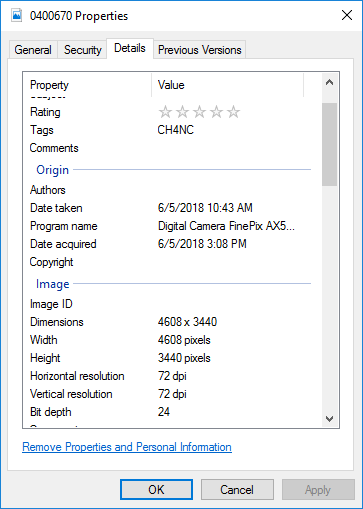The height and width of the screenshot is (509, 363).
Task: Click the Date taken label
Action: [x=56, y=208]
